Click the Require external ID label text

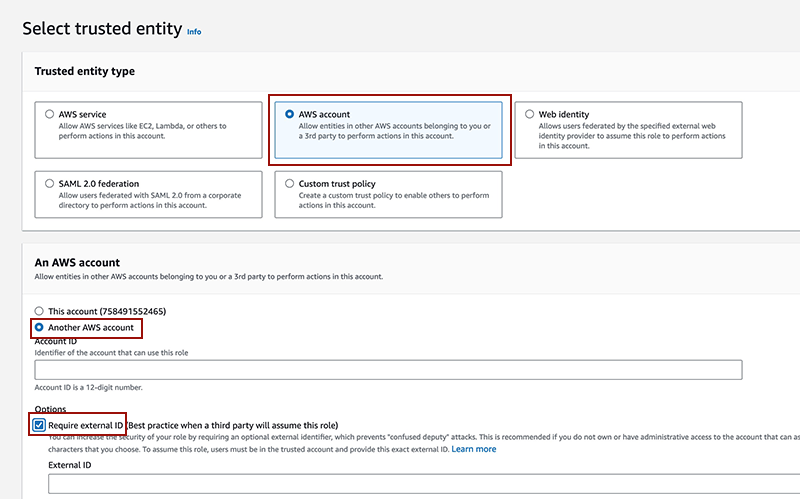(85, 425)
